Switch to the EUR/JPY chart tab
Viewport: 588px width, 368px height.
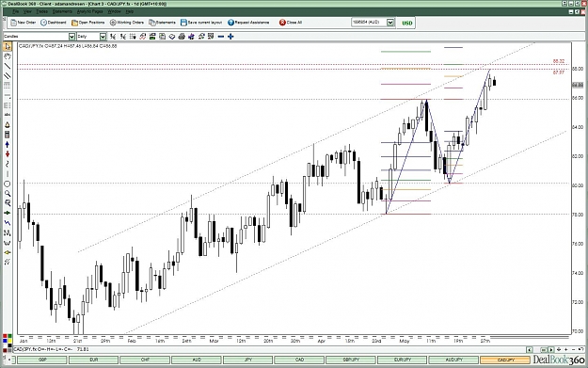coord(403,360)
